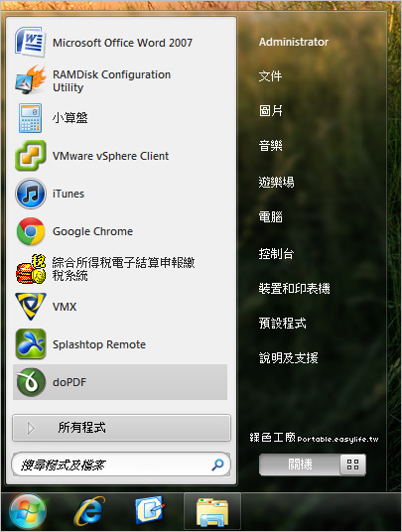Open the Administrator user folder

point(294,42)
